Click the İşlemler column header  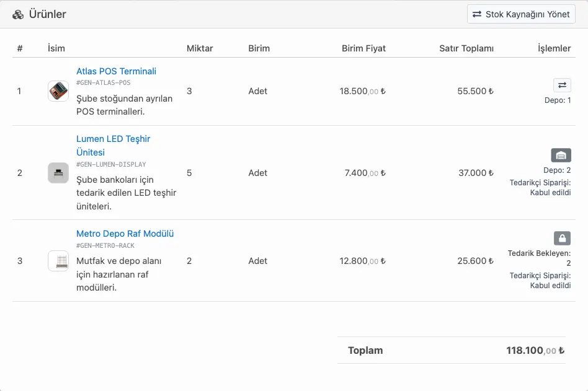click(555, 48)
